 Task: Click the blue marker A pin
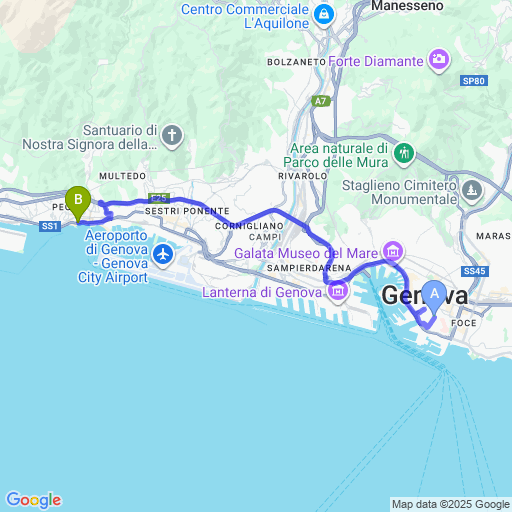[x=434, y=297]
